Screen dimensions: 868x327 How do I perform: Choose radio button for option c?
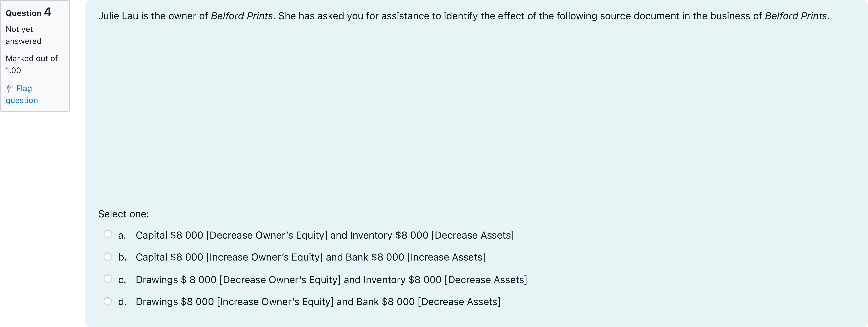[107, 278]
